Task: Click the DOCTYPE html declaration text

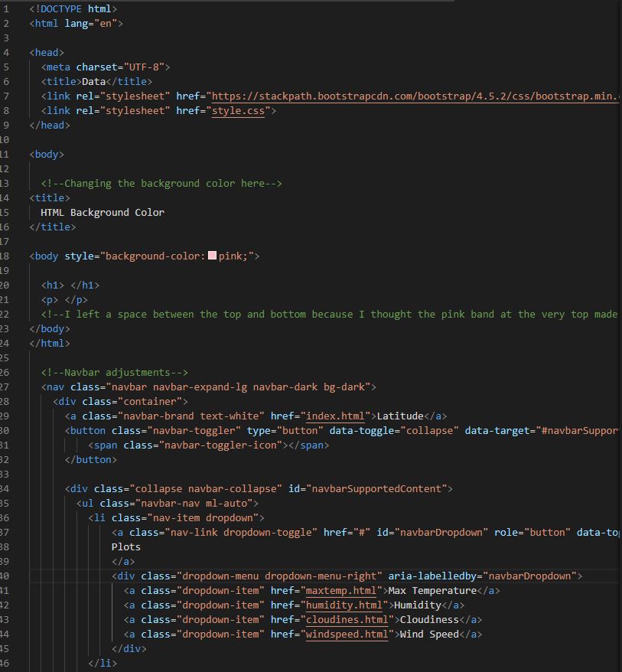Action: pyautogui.click(x=73, y=8)
